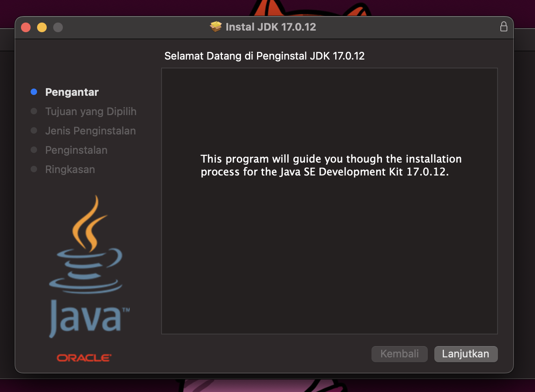Viewport: 535px width, 392px height.
Task: Minimize the installer with the yellow button
Action: coord(42,27)
